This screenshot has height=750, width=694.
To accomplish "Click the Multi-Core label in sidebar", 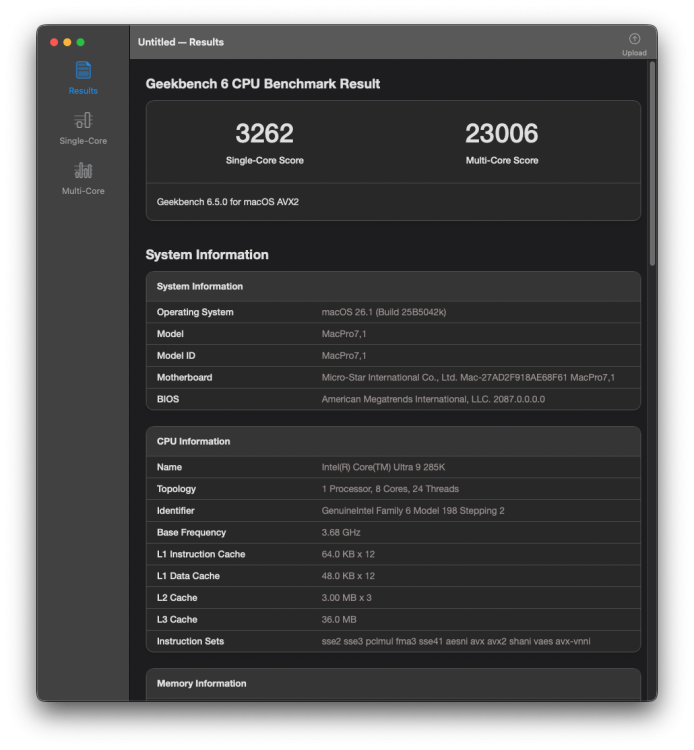I will (x=83, y=191).
